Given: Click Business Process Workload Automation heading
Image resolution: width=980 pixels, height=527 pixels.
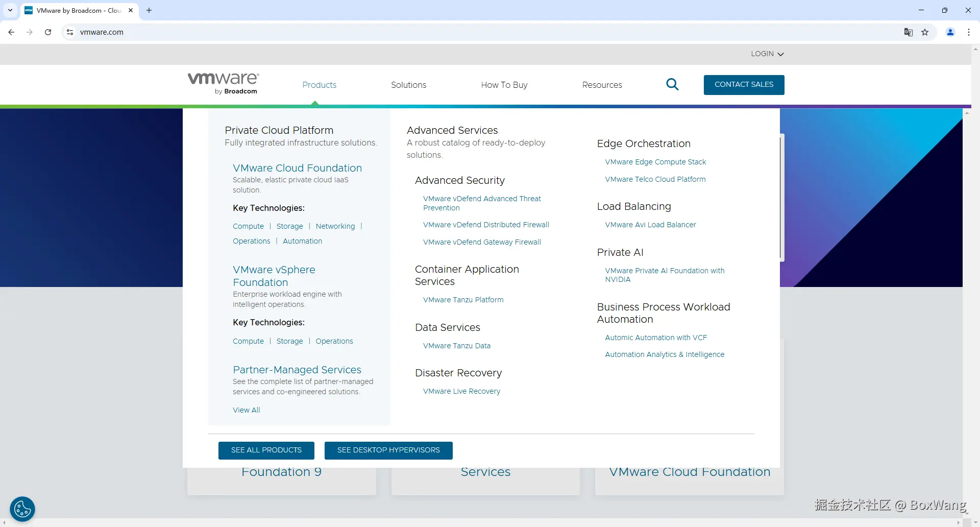Looking at the screenshot, I should [664, 313].
